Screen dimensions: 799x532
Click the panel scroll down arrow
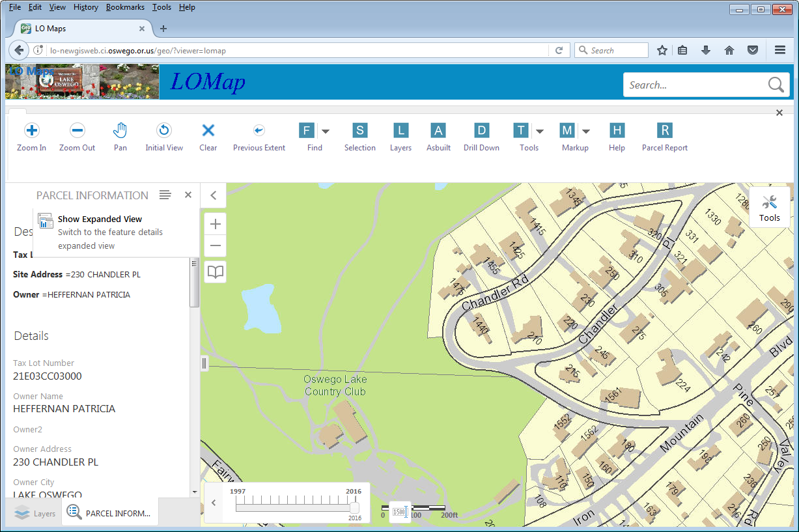(x=194, y=492)
